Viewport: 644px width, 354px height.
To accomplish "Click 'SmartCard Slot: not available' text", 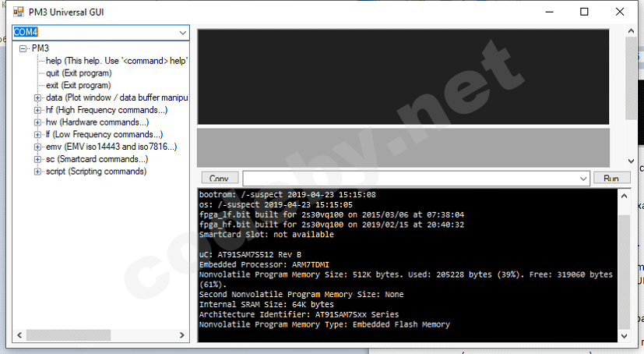I will (x=266, y=235).
